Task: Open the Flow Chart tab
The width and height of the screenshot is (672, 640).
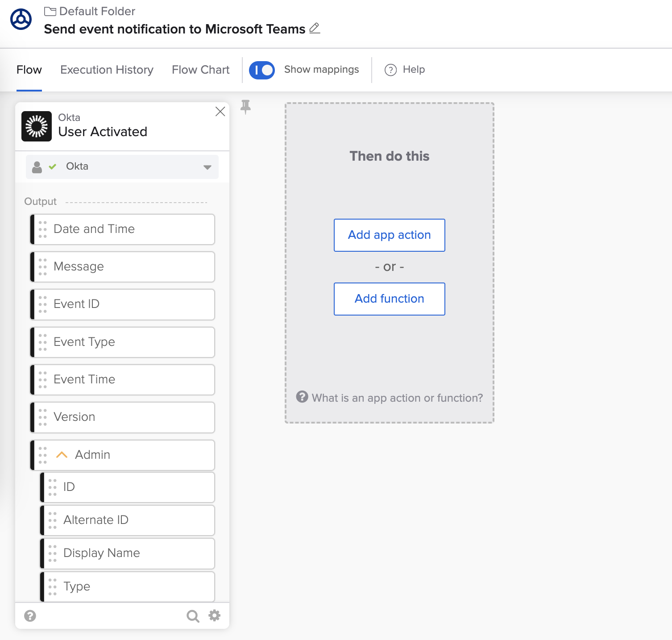Action: point(200,70)
